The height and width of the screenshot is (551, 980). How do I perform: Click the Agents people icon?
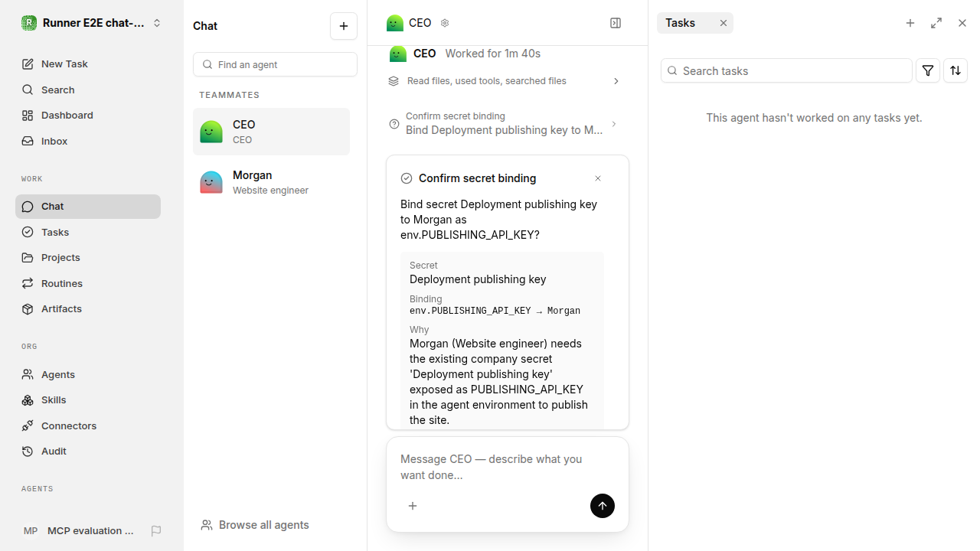pyautogui.click(x=28, y=374)
